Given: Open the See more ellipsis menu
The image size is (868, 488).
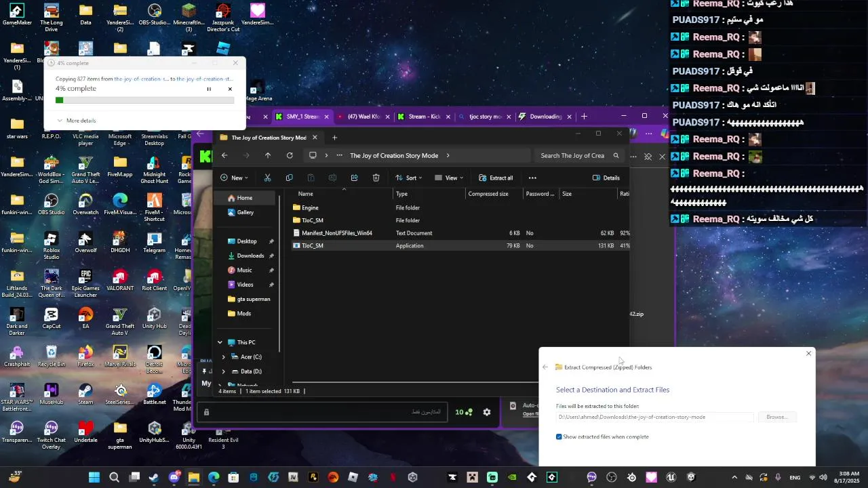Looking at the screenshot, I should [532, 178].
